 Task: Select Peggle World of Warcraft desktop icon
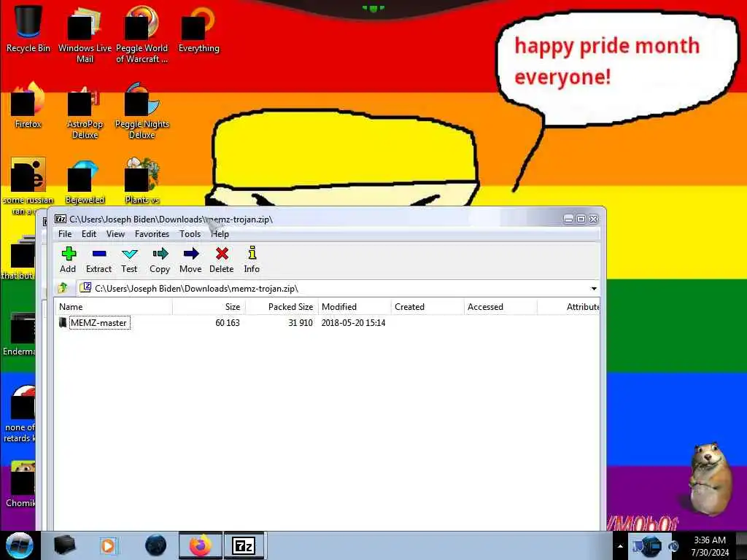click(x=142, y=34)
